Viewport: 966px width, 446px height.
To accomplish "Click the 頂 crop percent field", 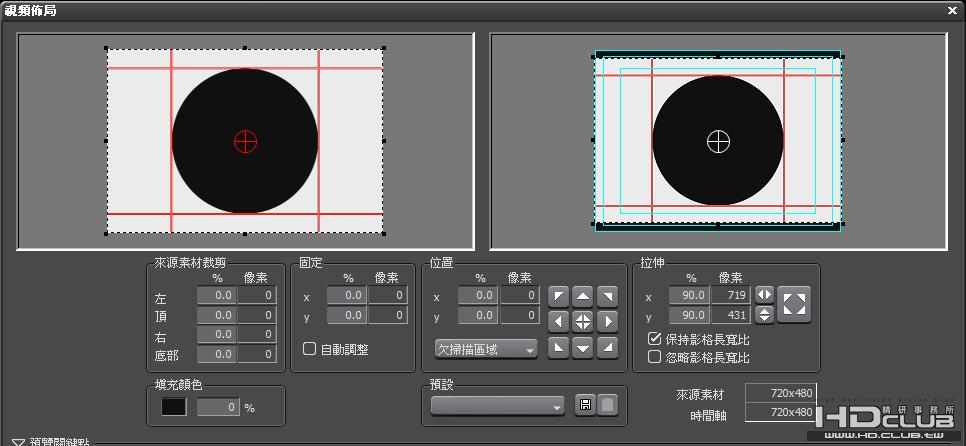I will point(216,315).
